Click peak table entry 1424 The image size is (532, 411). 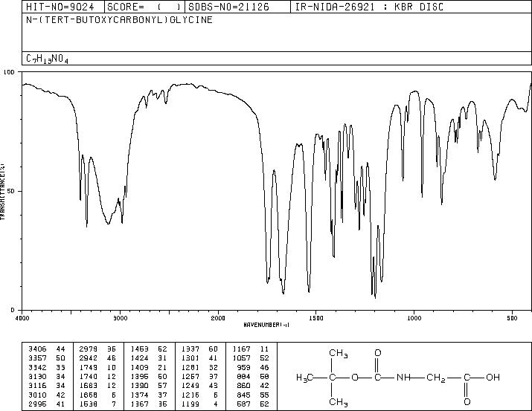(139, 358)
